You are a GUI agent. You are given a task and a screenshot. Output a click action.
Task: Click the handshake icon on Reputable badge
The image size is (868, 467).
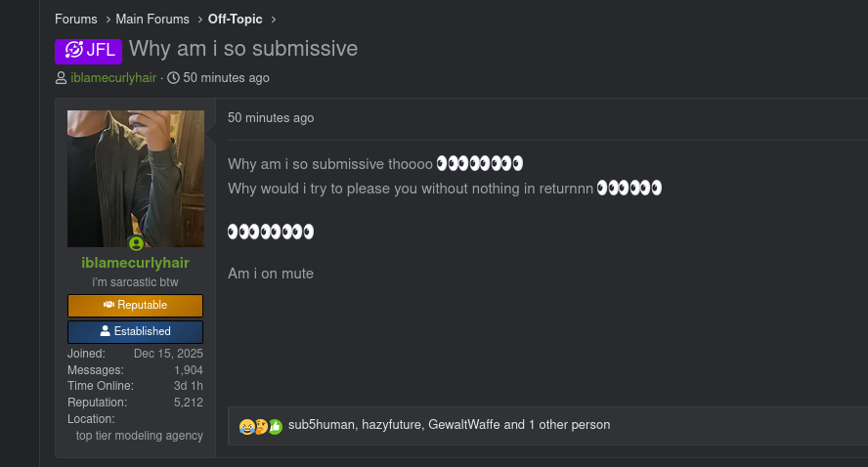pos(109,306)
